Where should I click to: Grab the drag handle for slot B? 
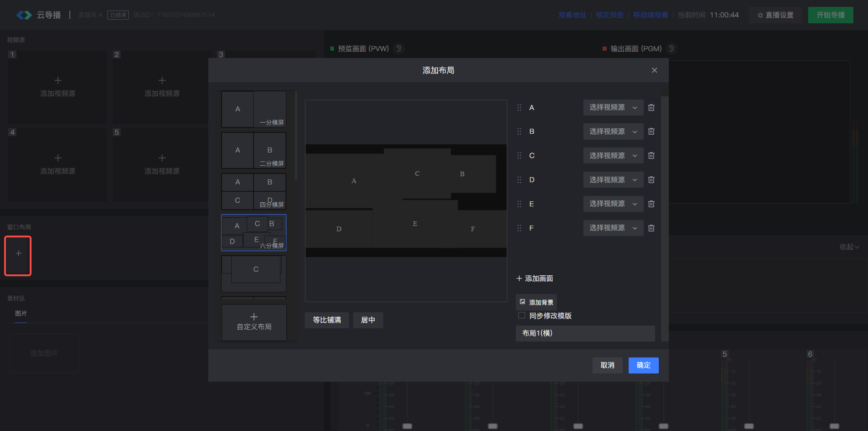coord(519,131)
